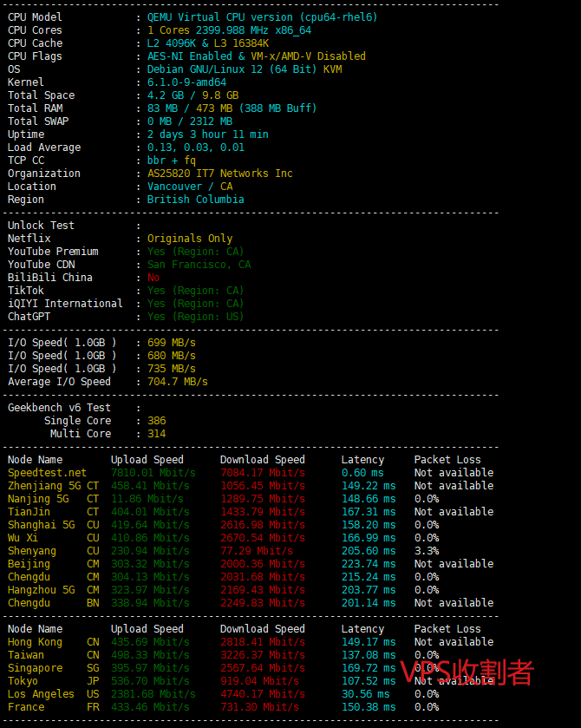This screenshot has width=581, height=728.
Task: Click the Netflix Originals Only result
Action: (x=190, y=239)
